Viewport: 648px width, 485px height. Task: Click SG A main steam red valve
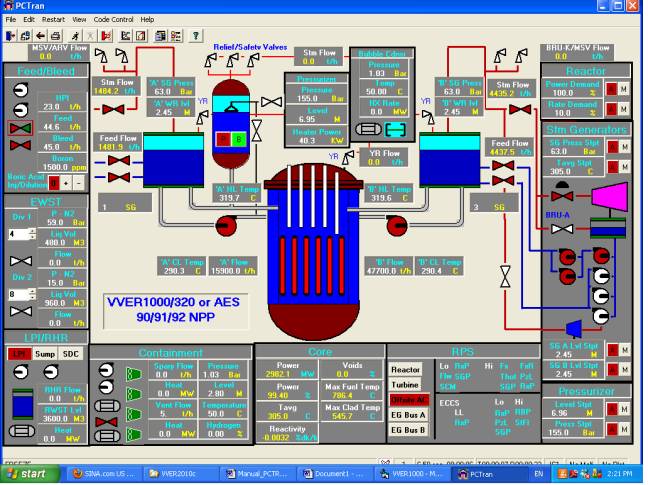[113, 109]
